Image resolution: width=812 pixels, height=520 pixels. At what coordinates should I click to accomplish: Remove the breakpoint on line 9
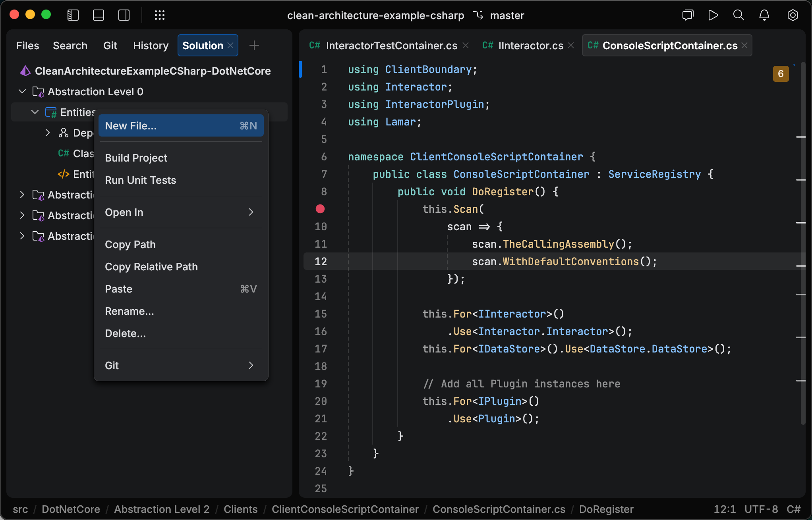[320, 209]
